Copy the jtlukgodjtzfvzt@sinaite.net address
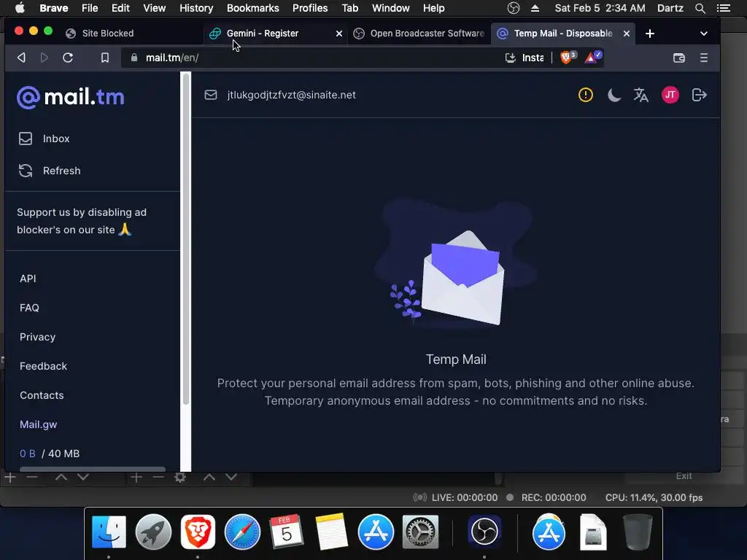The image size is (747, 560). click(291, 95)
